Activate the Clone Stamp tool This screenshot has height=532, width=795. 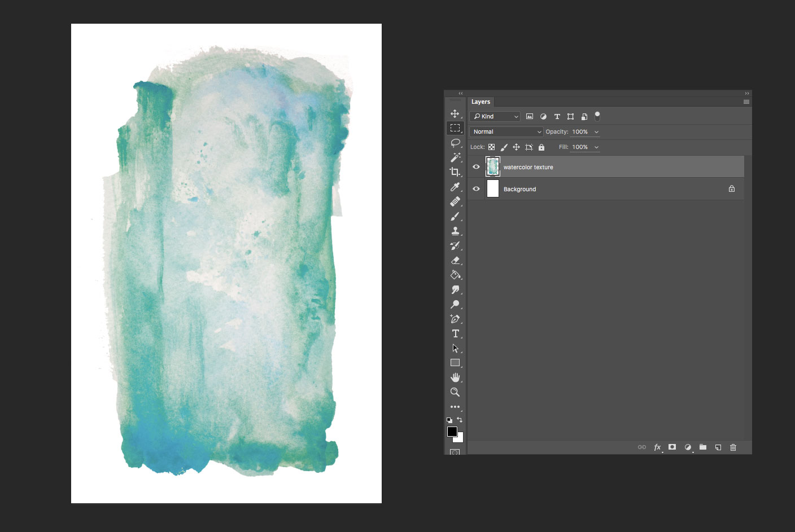pyautogui.click(x=456, y=231)
